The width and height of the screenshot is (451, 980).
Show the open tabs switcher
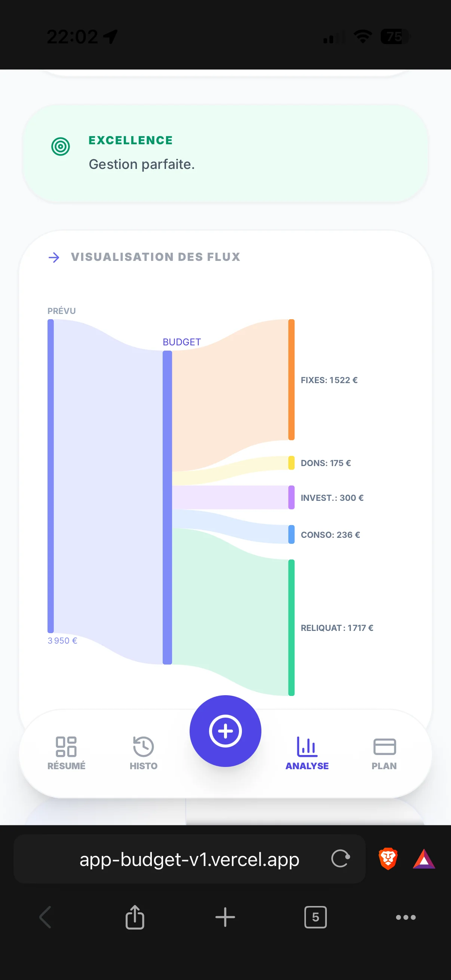click(x=316, y=917)
